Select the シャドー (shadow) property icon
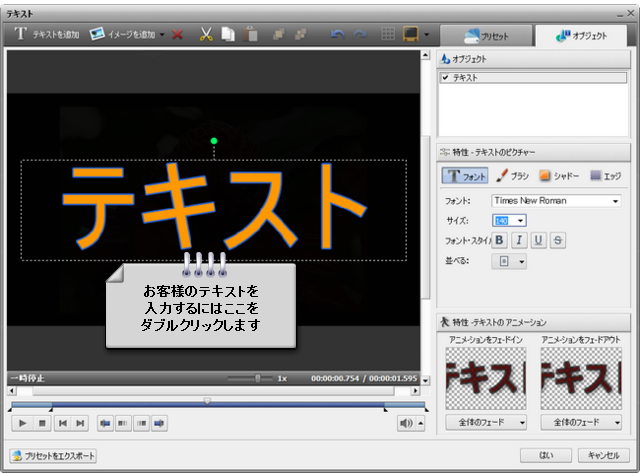The width and height of the screenshot is (640, 473). (559, 176)
